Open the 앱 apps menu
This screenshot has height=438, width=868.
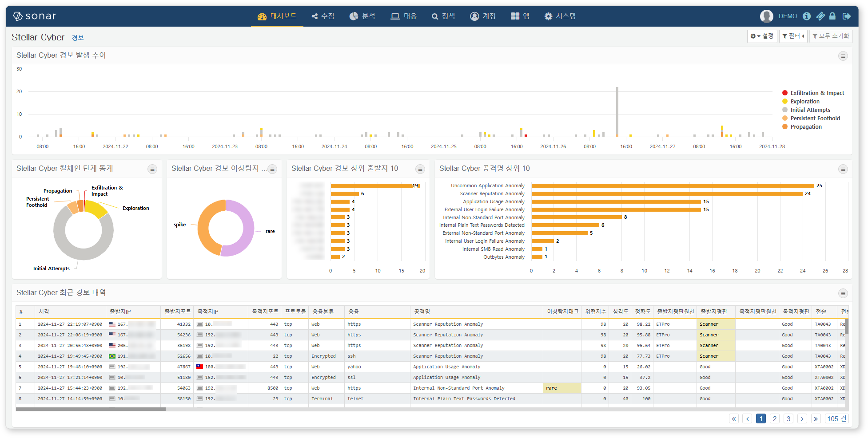(x=520, y=16)
